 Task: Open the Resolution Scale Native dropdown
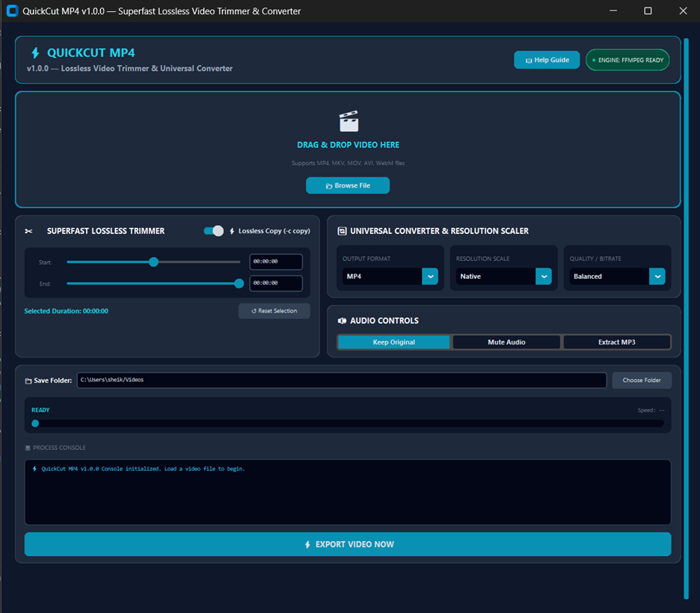pos(503,276)
